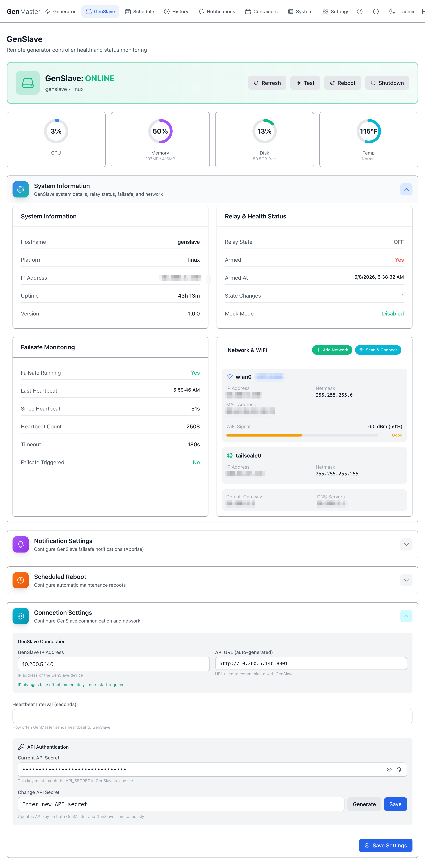
Task: Toggle dark mode moon icon
Action: 392,11
